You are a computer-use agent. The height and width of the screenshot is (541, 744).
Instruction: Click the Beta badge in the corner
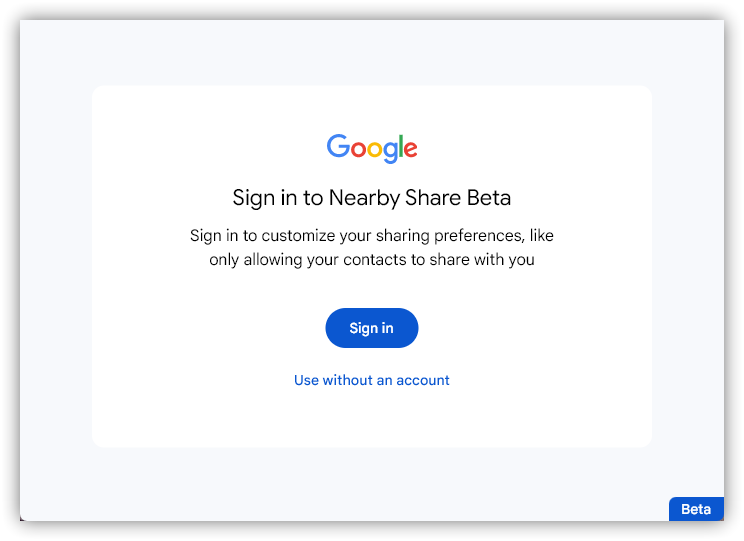click(696, 509)
